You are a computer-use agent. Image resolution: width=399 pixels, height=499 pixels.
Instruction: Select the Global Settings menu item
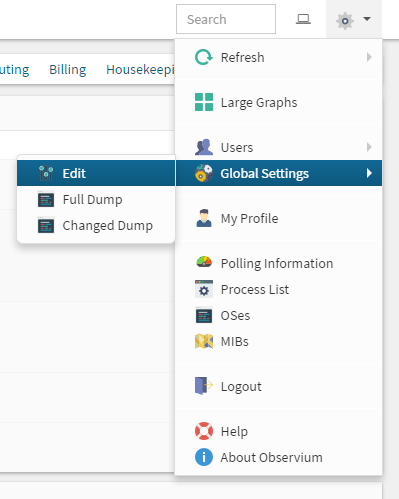click(278, 173)
